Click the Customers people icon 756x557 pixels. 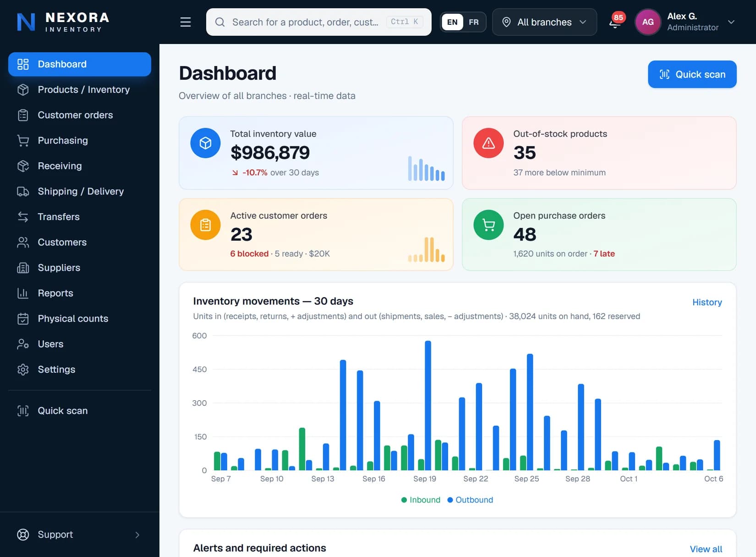(23, 242)
